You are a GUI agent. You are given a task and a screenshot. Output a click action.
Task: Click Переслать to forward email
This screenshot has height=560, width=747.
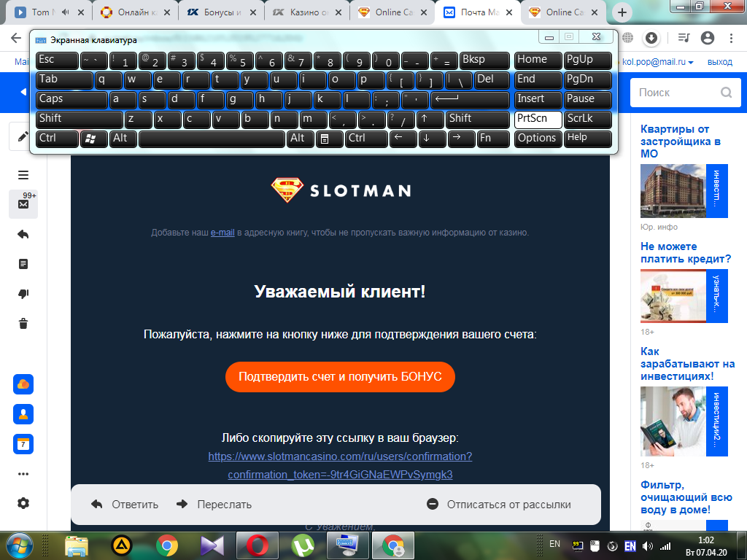point(214,505)
